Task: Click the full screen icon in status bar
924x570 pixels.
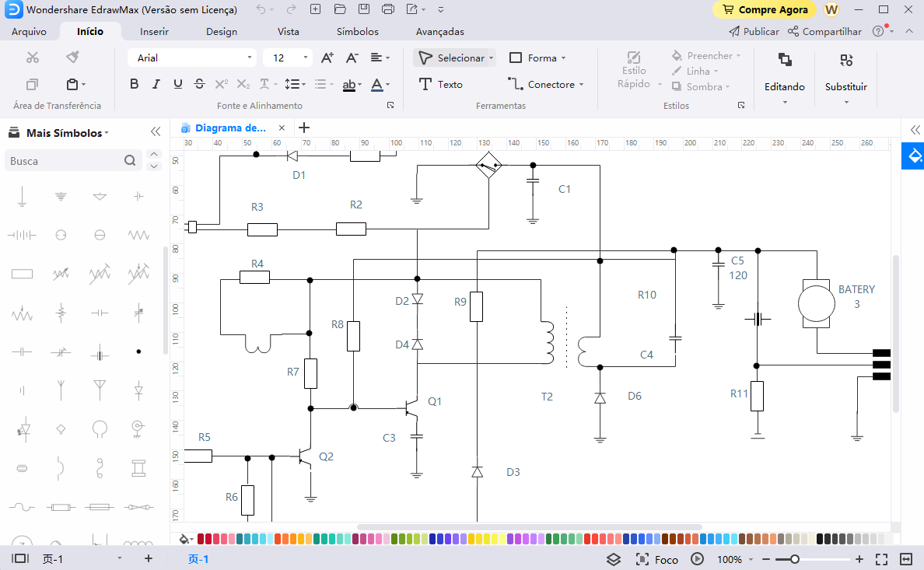Action: click(882, 558)
